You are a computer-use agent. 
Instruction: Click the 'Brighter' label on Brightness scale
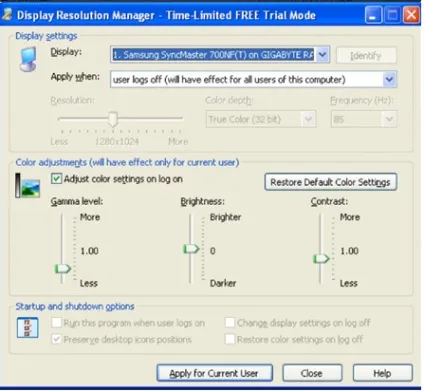pyautogui.click(x=225, y=217)
